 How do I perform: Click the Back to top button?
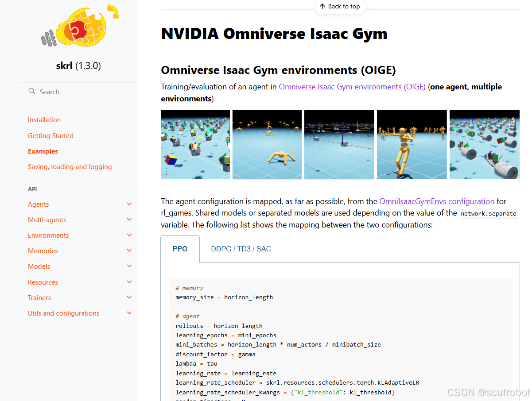[x=340, y=7]
